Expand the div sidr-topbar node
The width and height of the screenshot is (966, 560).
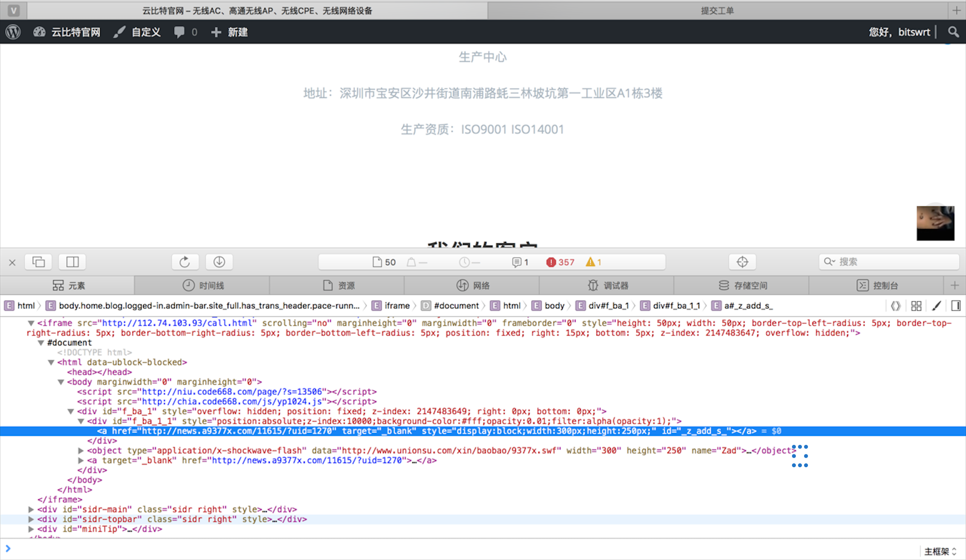tap(31, 519)
